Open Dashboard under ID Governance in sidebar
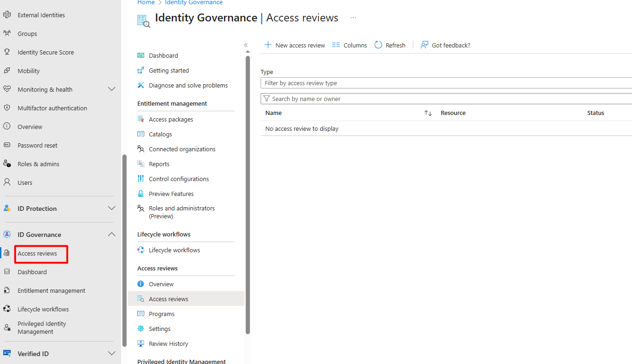632x364 pixels. [x=32, y=272]
